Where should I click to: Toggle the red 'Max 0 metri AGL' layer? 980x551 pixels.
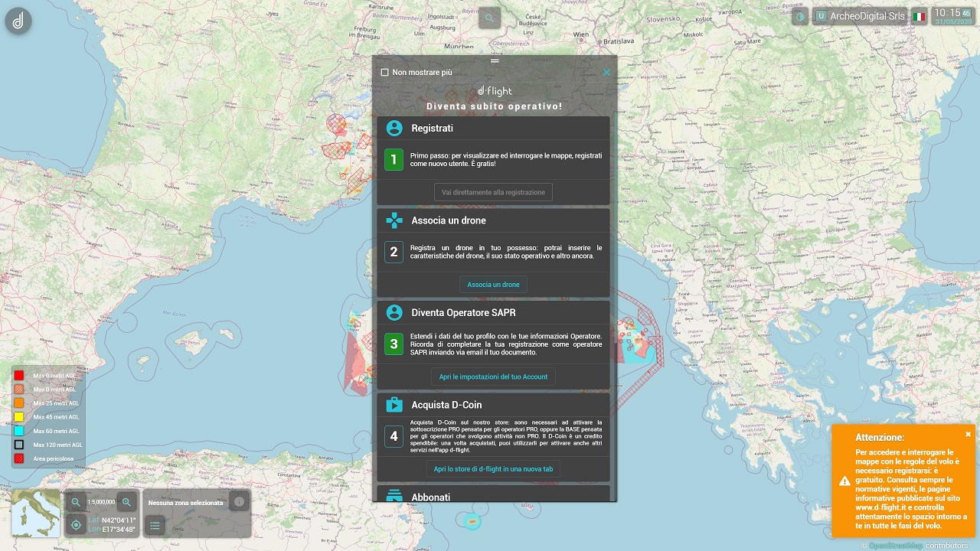pos(19,375)
